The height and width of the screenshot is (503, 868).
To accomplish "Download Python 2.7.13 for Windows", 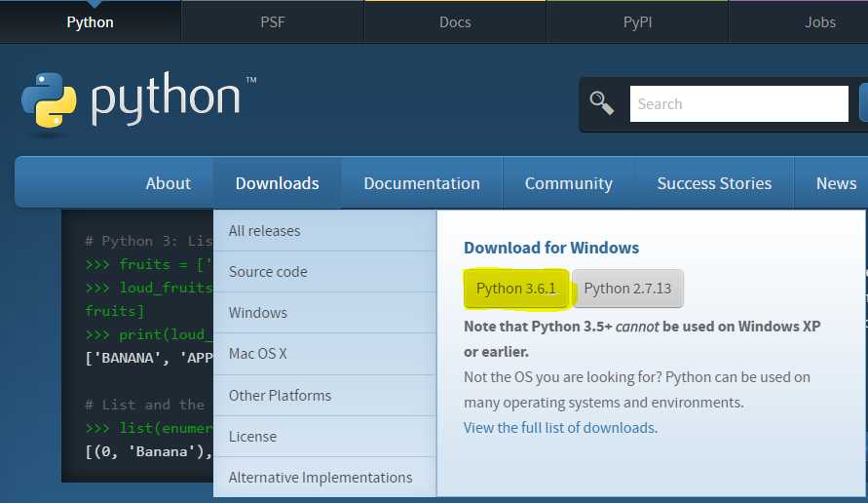I will coord(627,289).
